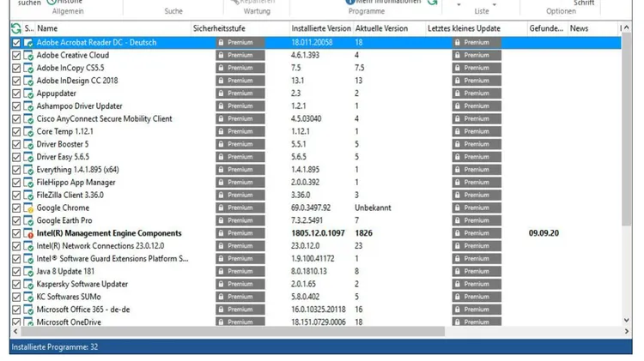Click the up arrow of the vertical scrollbar
Viewport: 644px width, 361px height.
(626, 28)
